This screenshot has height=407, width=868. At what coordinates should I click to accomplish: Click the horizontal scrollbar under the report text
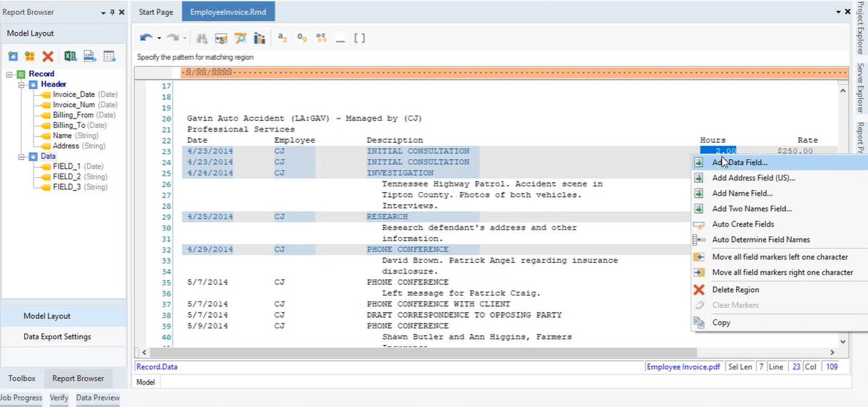pos(421,353)
